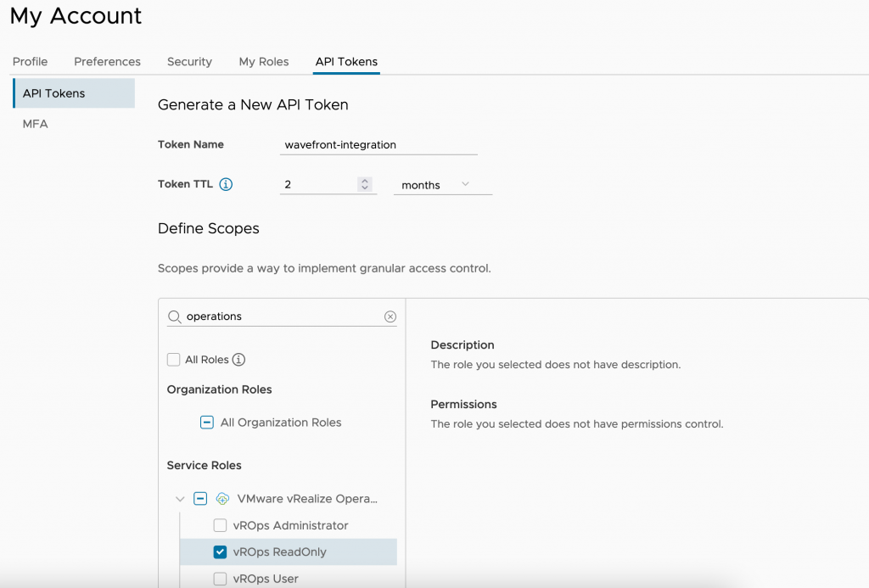Click the All Organization Roles label
This screenshot has width=869, height=588.
click(281, 423)
